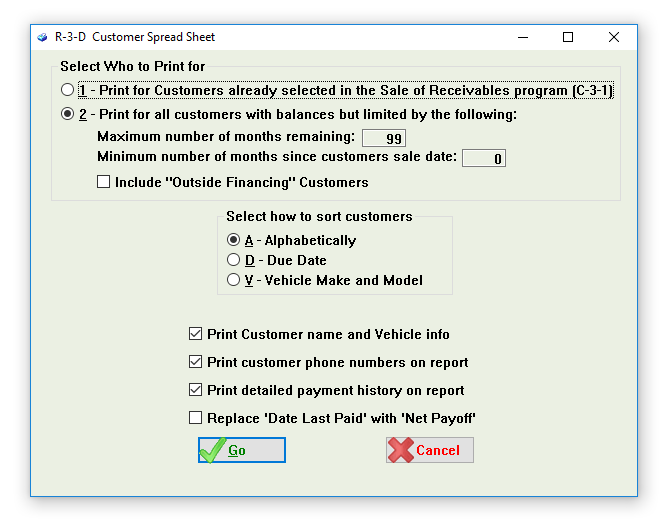Enable Include "Outside Financing" Customers checkbox
Screen dimensions: 667x532
coord(103,182)
